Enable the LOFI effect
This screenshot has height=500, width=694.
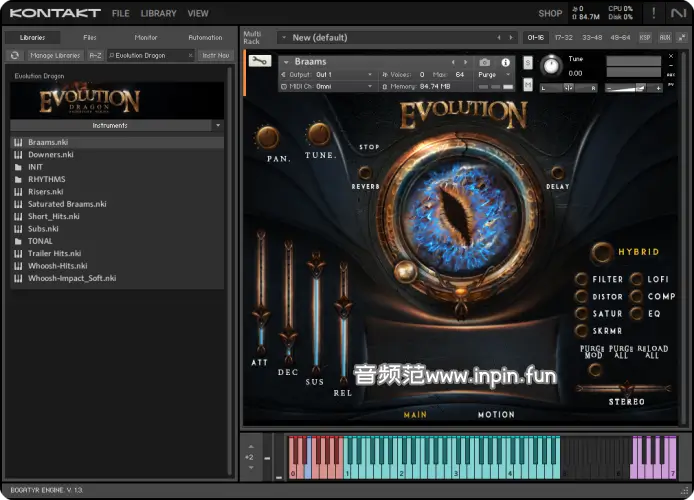click(636, 280)
